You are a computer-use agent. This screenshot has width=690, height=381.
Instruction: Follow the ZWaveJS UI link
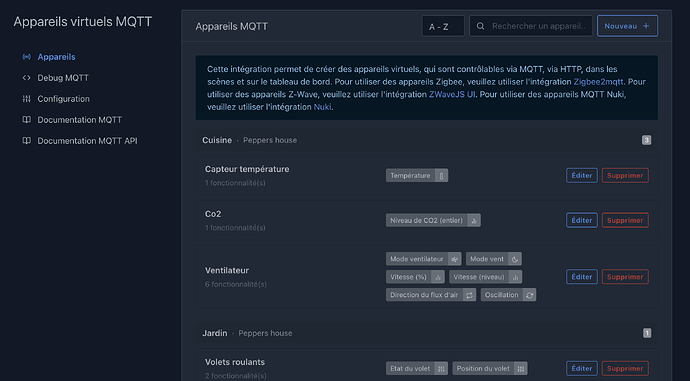click(452, 95)
